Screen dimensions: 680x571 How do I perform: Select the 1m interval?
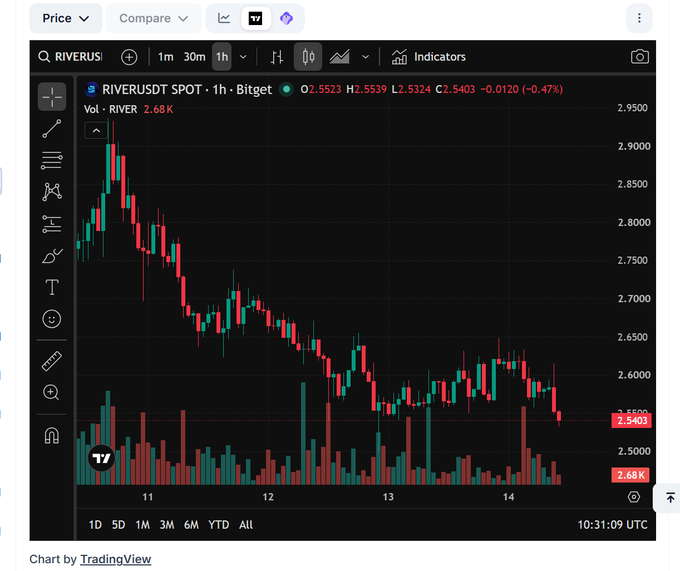[x=165, y=57]
